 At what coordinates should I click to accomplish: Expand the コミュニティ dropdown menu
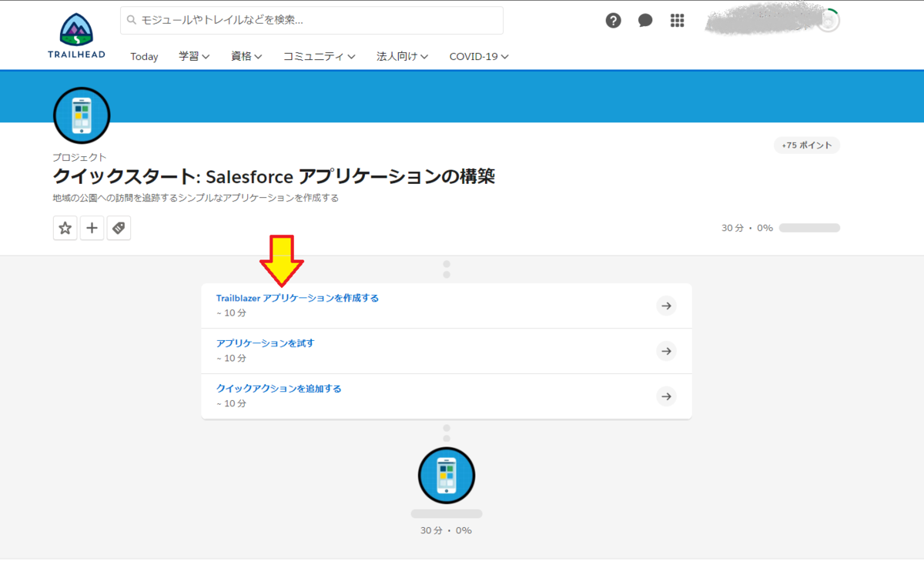(x=319, y=56)
